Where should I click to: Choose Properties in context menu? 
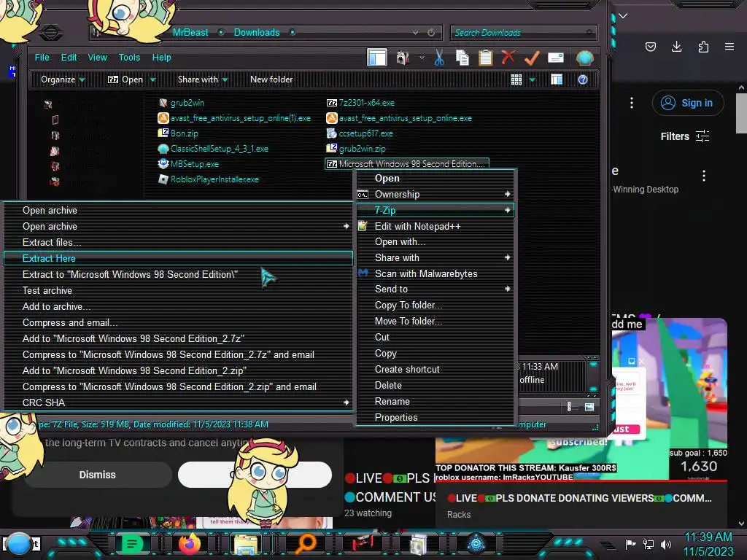pos(436,417)
